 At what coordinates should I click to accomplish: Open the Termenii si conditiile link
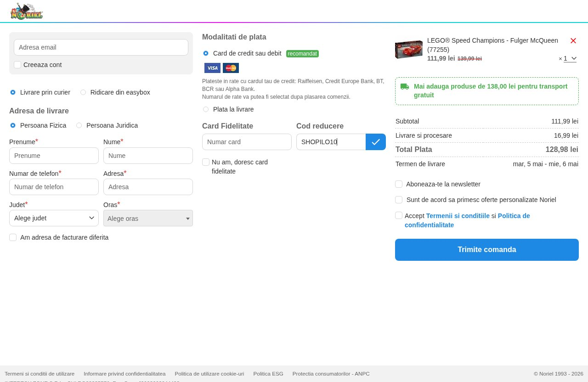(458, 216)
